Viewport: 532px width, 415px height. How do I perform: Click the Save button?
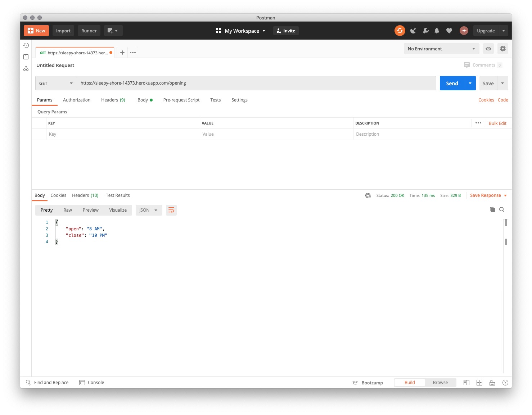point(488,83)
